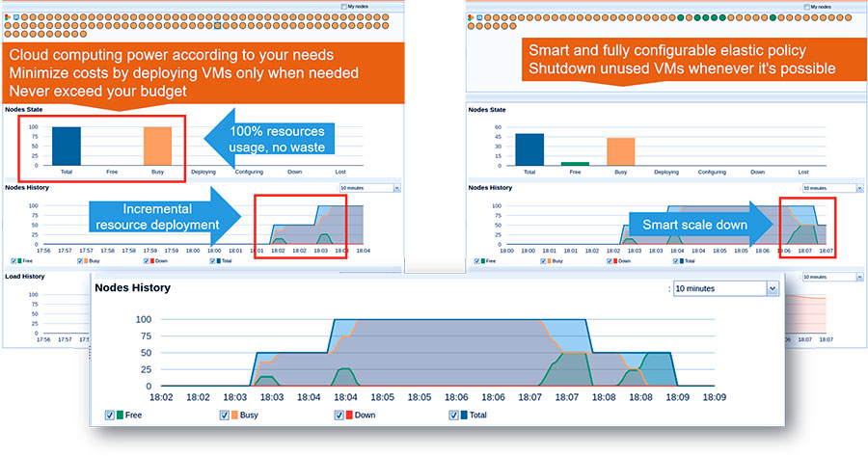Click Nodes State heading in left panel
Viewport: 868px width, 456px height.
[x=24, y=110]
